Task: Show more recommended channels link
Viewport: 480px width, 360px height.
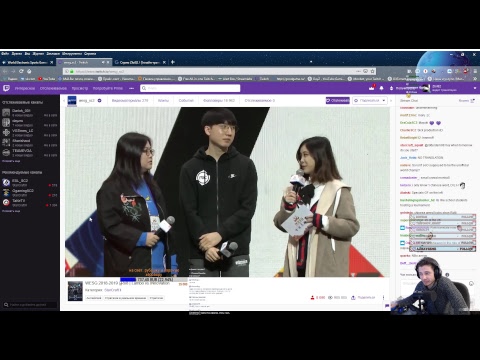Action: [x=11, y=211]
